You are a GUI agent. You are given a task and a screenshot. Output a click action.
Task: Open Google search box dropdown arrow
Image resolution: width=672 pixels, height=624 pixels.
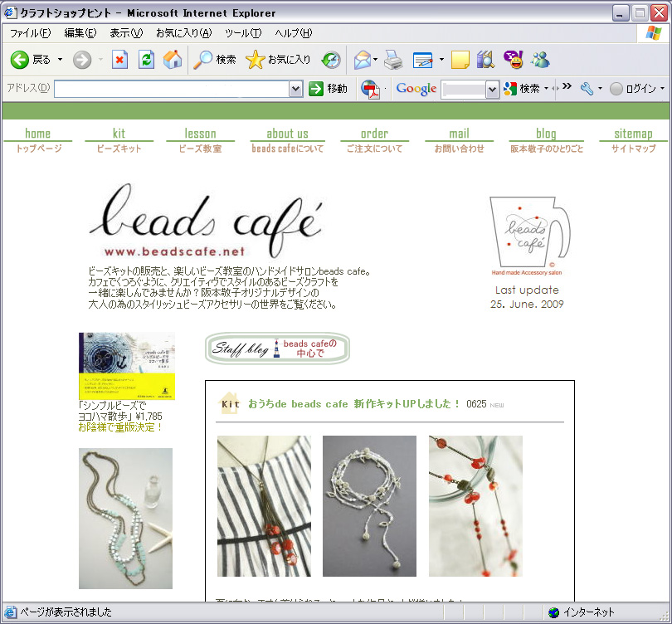[x=493, y=89]
